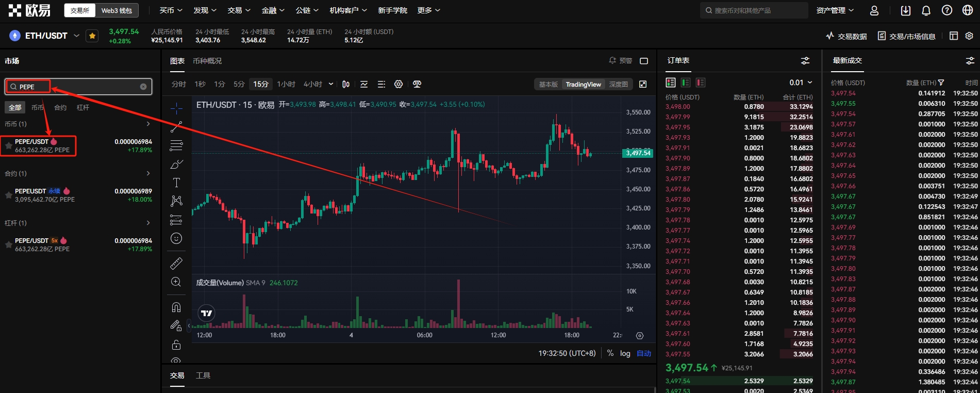Expand the 发现 menu
The width and height of the screenshot is (980, 393).
(x=205, y=10)
